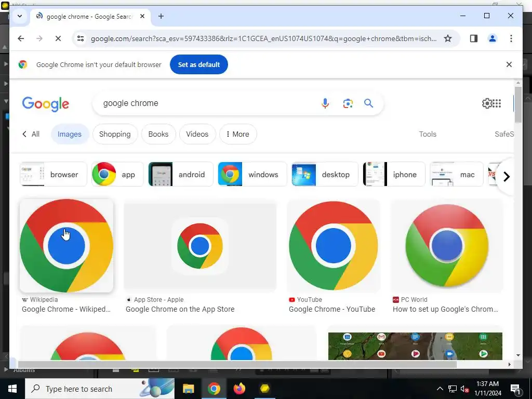Image resolution: width=532 pixels, height=399 pixels.
Task: Dismiss the default browser notification bar
Action: (x=509, y=64)
